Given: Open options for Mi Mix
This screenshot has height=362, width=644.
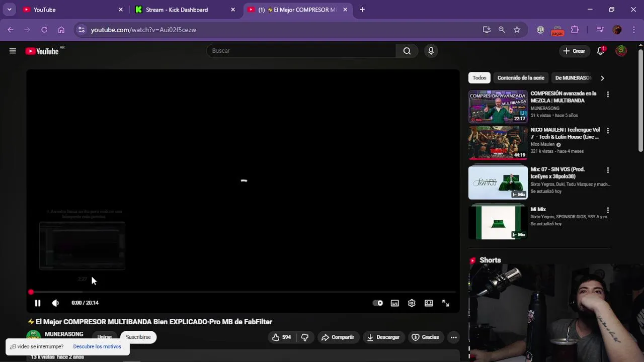Looking at the screenshot, I should coord(608,210).
